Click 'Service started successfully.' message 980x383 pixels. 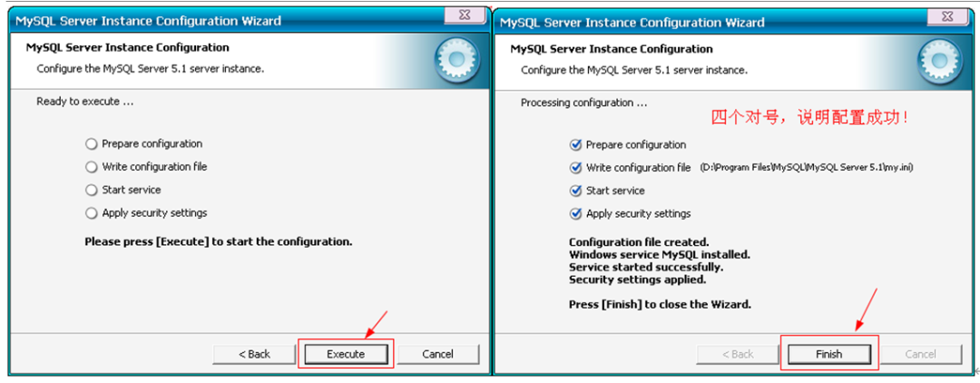[646, 268]
